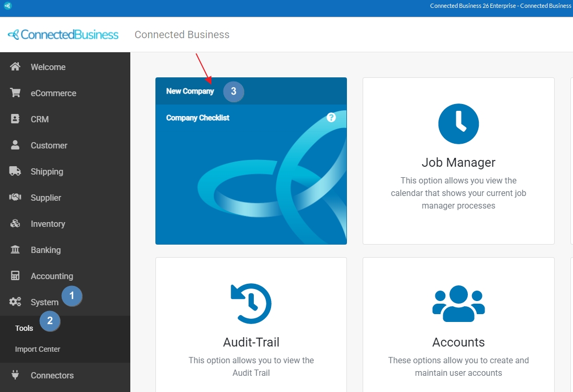The height and width of the screenshot is (392, 573).
Task: Click the Banking building icon
Action: tap(15, 250)
